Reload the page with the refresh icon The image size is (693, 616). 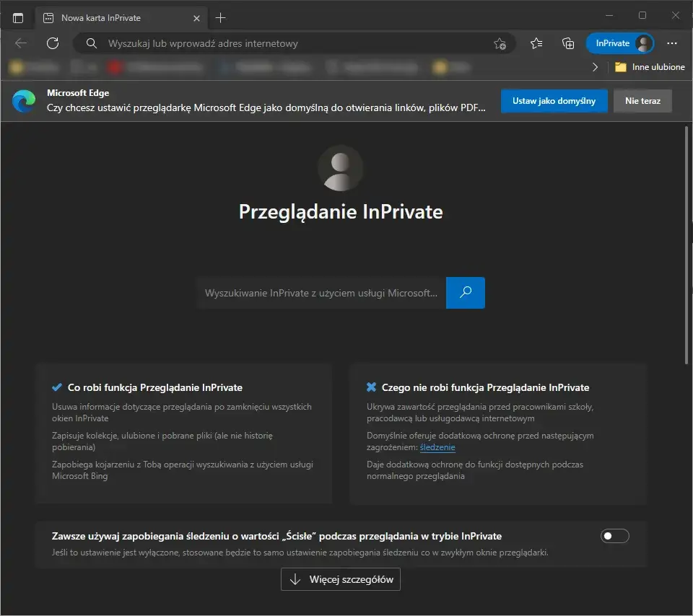[52, 43]
